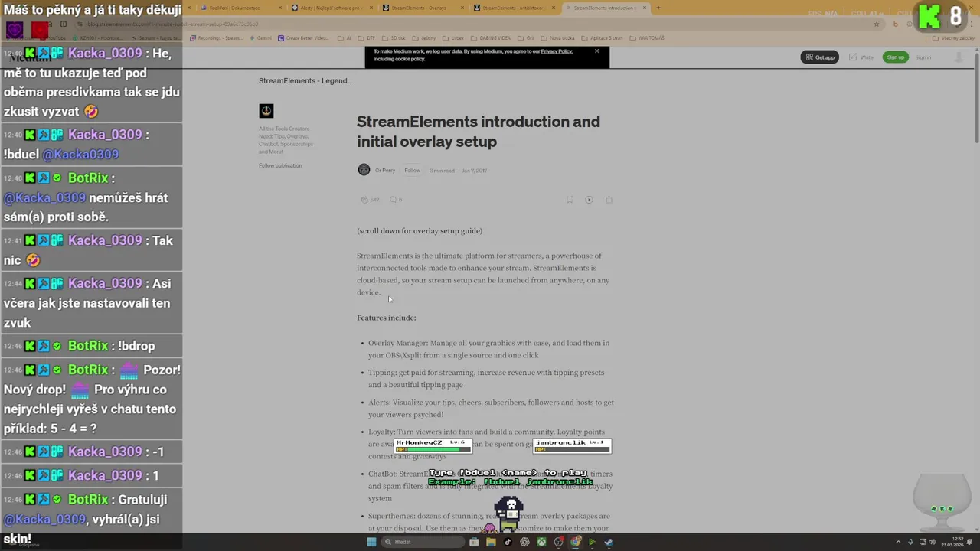
Task: Open the Nová složka bookmarks folder
Action: point(558,37)
